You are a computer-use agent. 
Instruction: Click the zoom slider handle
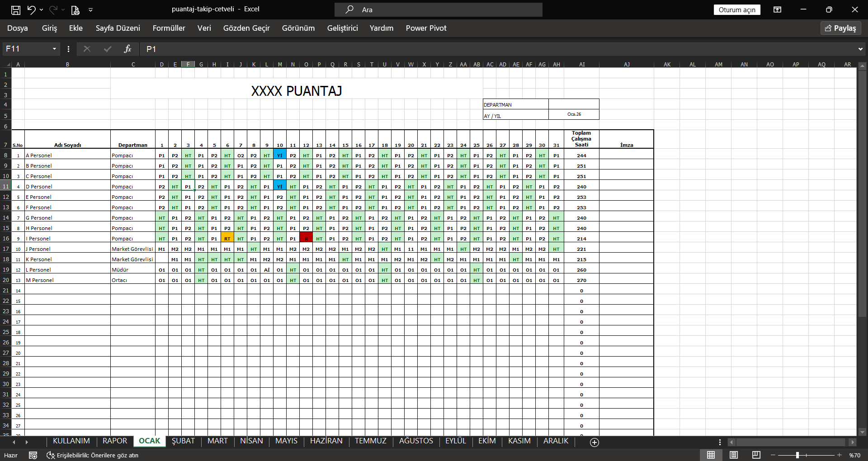pyautogui.click(x=797, y=455)
